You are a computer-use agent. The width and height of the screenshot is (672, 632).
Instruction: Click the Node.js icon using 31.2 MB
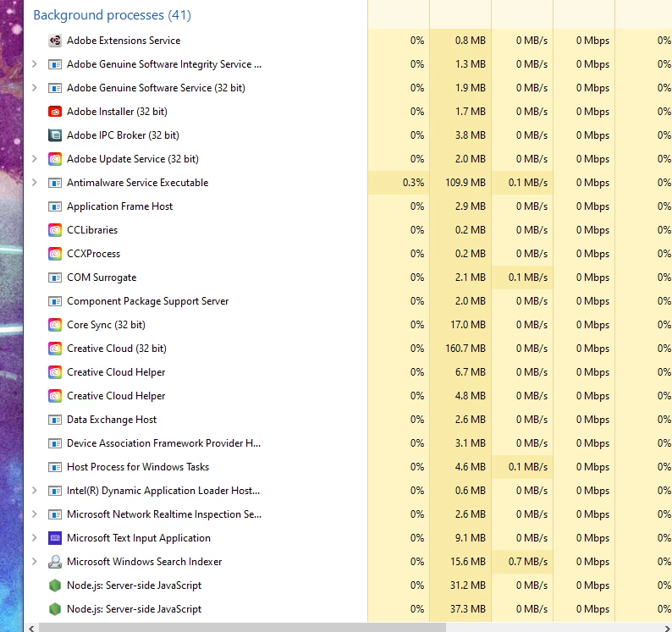point(55,585)
